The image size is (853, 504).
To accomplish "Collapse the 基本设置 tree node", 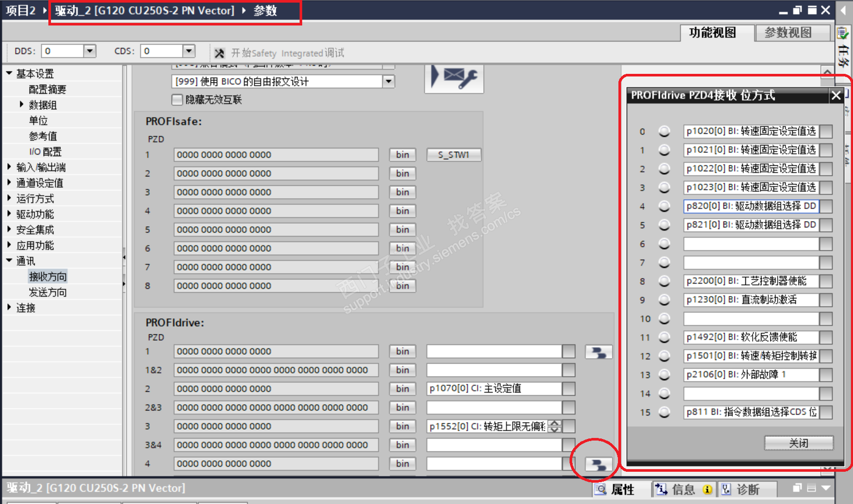I will click(x=9, y=73).
